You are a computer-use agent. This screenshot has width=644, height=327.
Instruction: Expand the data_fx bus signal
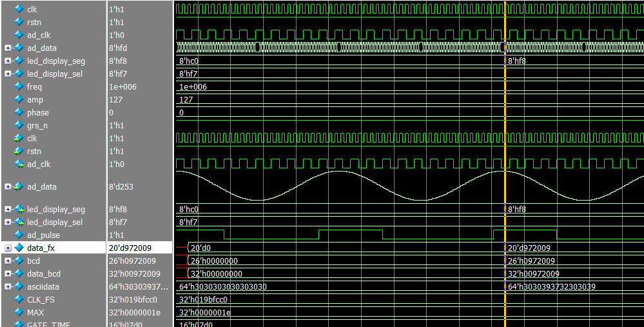tap(8, 248)
